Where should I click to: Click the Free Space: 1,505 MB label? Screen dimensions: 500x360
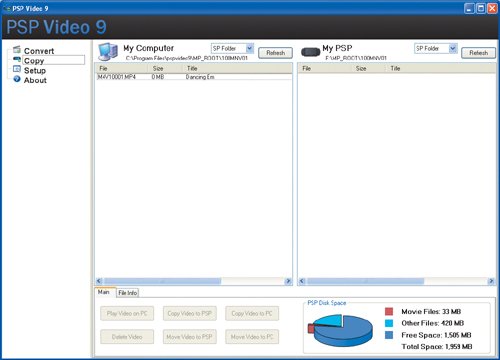coord(436,335)
